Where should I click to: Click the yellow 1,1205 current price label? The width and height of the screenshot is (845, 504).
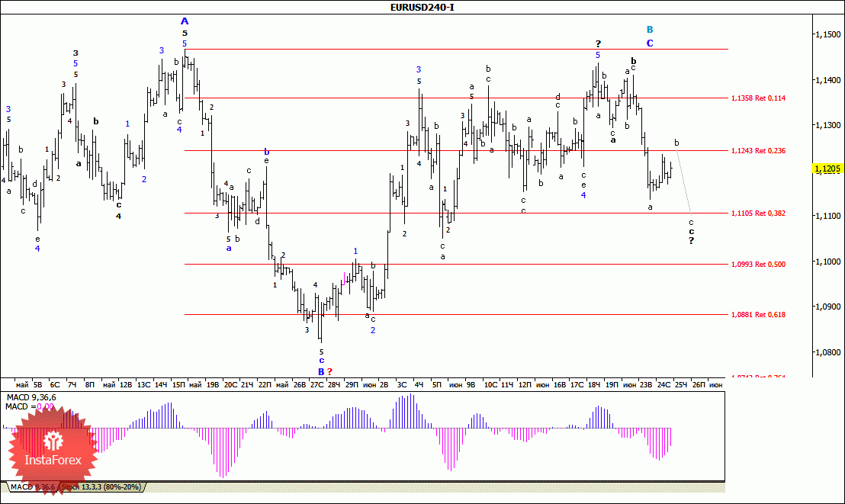point(826,169)
